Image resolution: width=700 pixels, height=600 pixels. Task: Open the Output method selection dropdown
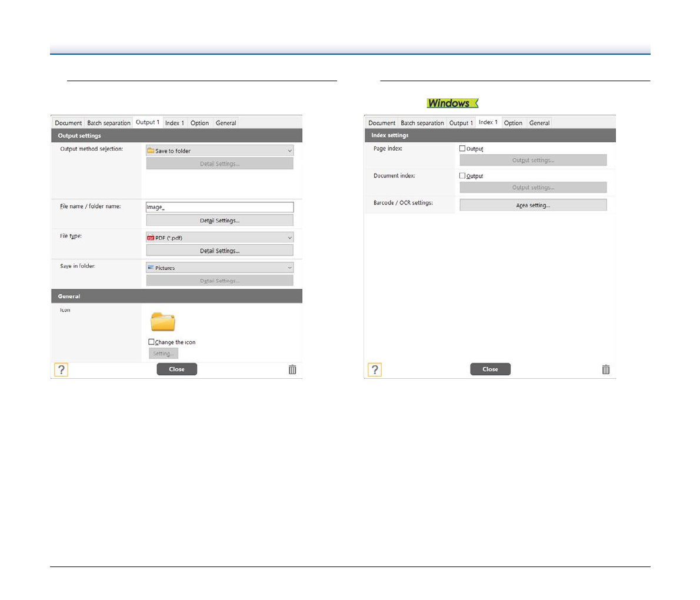(x=219, y=151)
